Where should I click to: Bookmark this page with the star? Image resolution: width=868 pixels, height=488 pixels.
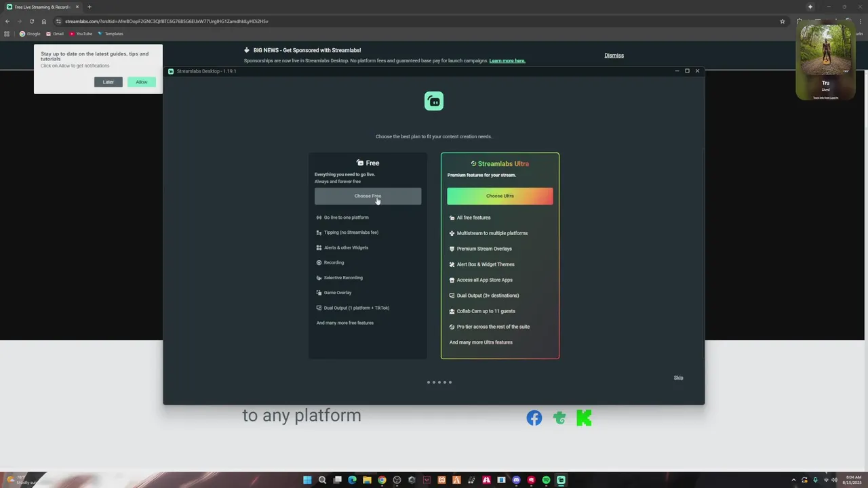[x=783, y=21]
